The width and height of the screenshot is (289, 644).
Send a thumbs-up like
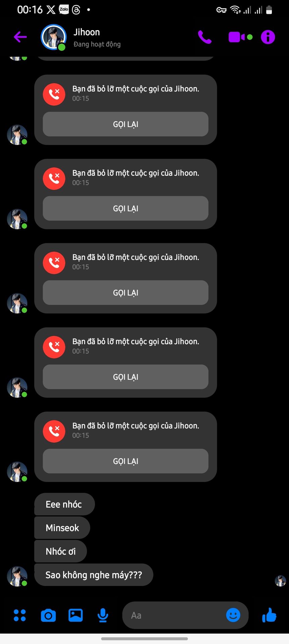pos(269,615)
